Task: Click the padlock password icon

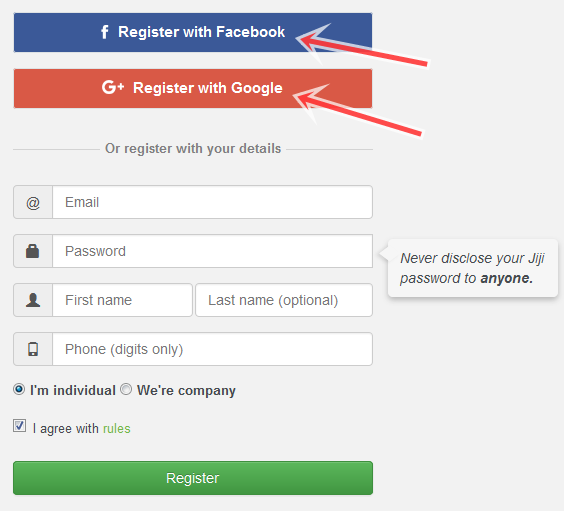Action: 32,251
